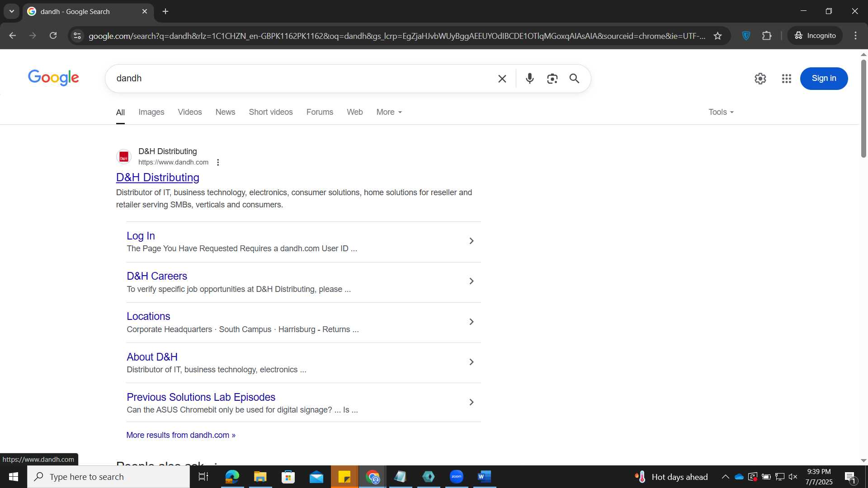This screenshot has width=868, height=488.
Task: Bookmark this page with the star icon
Action: (x=717, y=36)
